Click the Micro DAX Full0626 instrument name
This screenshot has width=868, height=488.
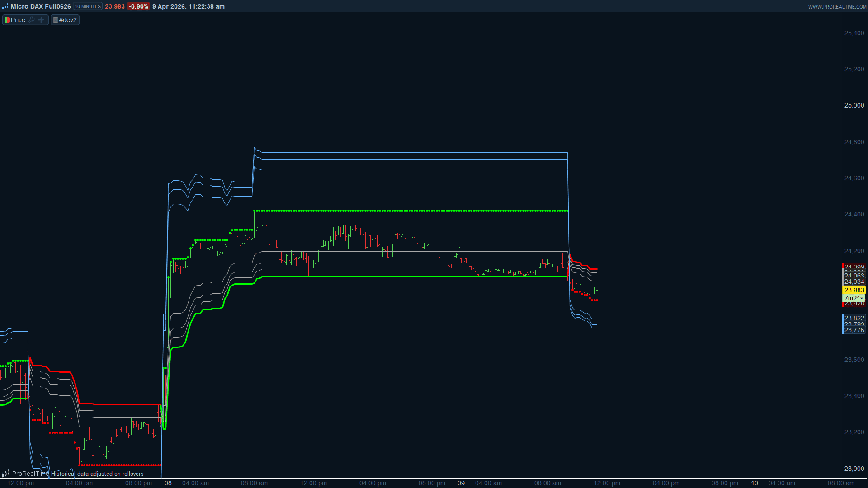tap(41, 6)
